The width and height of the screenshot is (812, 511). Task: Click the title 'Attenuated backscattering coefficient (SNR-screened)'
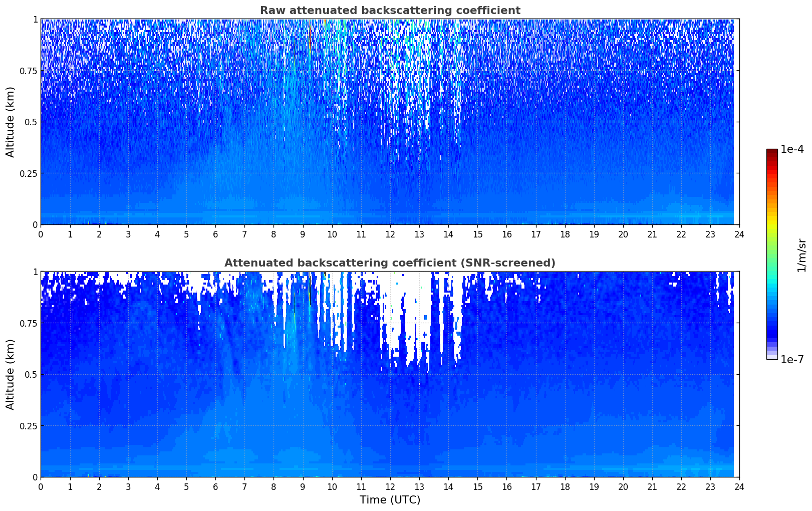pyautogui.click(x=390, y=263)
